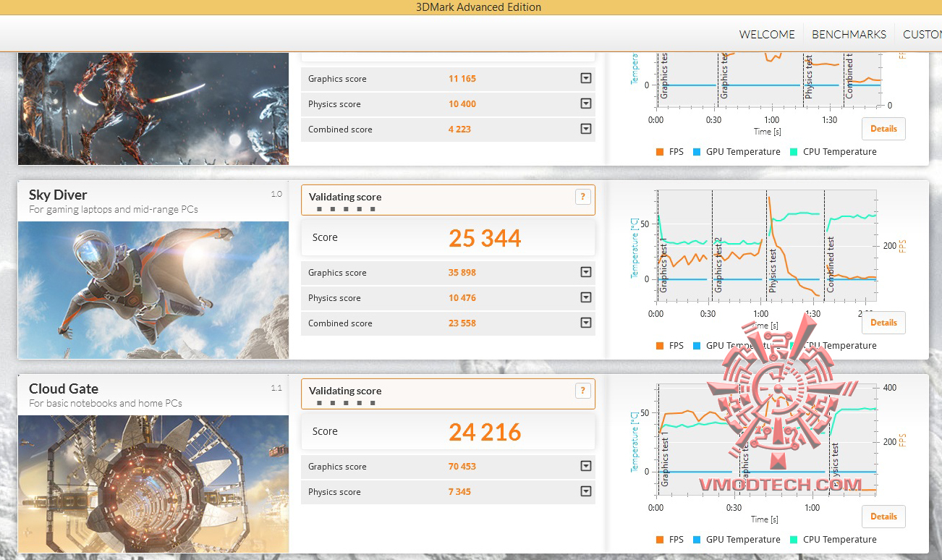Screen dimensions: 942x560
Task: Expand Fire Strike Graphics score 11 165
Action: pyautogui.click(x=586, y=79)
